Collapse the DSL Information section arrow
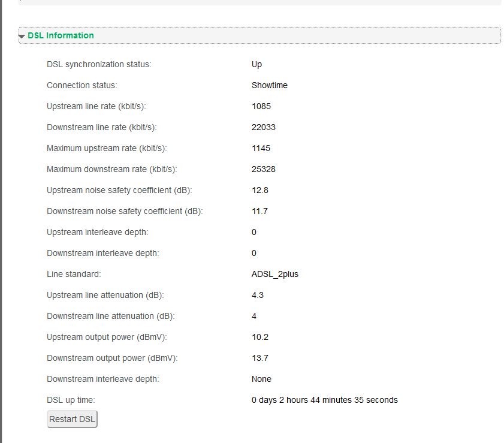Screen dimensions: 504x443 (x=22, y=37)
